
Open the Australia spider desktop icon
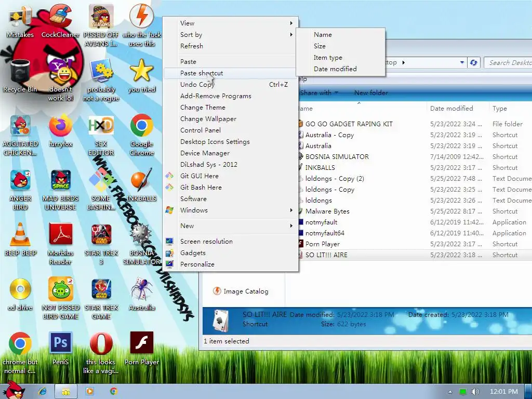click(x=141, y=294)
